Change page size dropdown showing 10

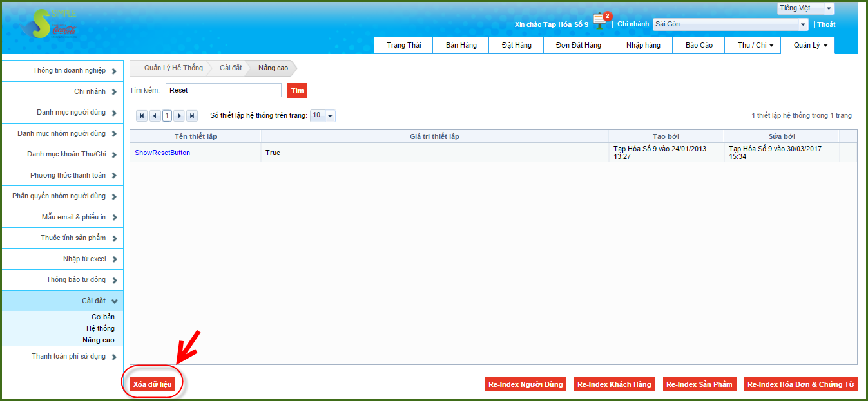(x=323, y=116)
